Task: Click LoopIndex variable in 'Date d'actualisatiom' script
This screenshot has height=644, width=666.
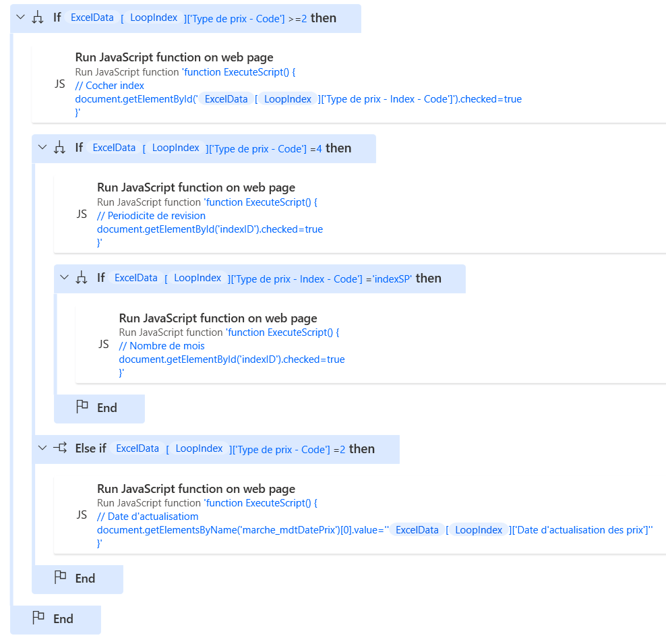Action: point(478,530)
